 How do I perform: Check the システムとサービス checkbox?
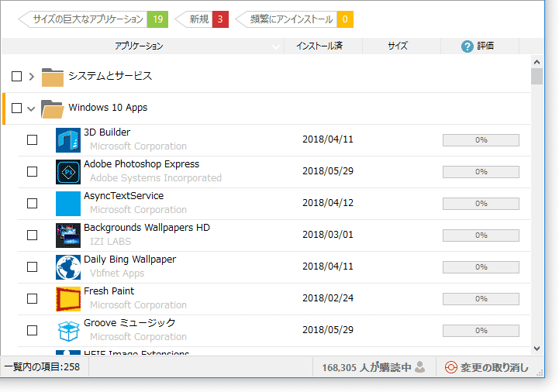click(x=17, y=76)
